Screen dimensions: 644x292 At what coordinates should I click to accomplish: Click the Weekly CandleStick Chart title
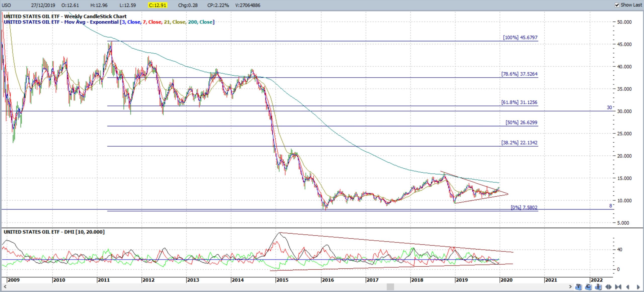[x=65, y=16]
